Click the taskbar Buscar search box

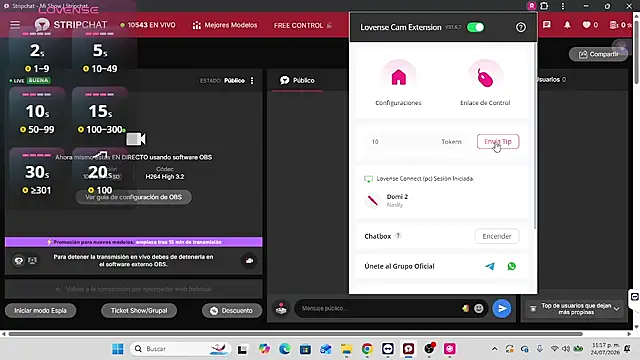181,349
